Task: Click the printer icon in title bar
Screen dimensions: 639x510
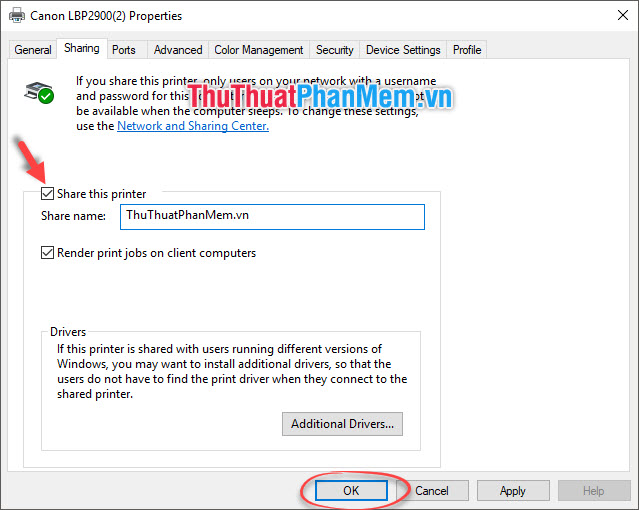Action: click(17, 16)
